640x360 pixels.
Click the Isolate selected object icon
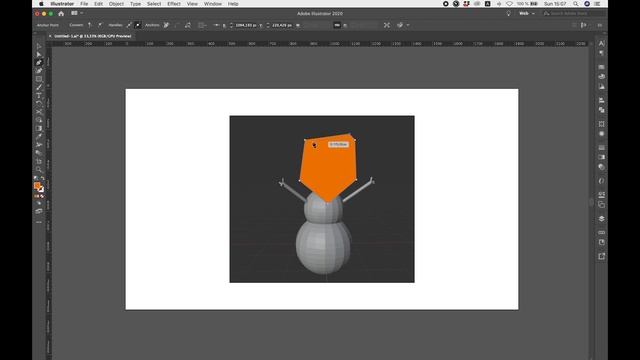[387, 25]
